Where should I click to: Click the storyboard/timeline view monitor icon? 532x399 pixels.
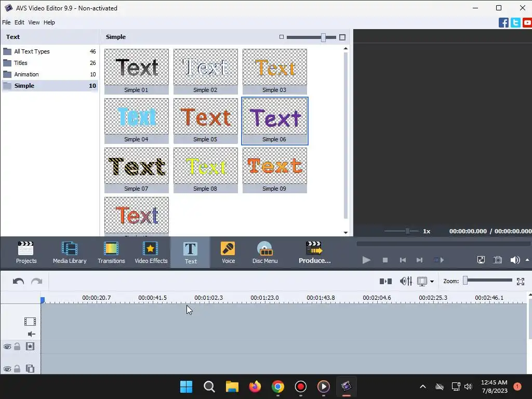click(x=422, y=281)
